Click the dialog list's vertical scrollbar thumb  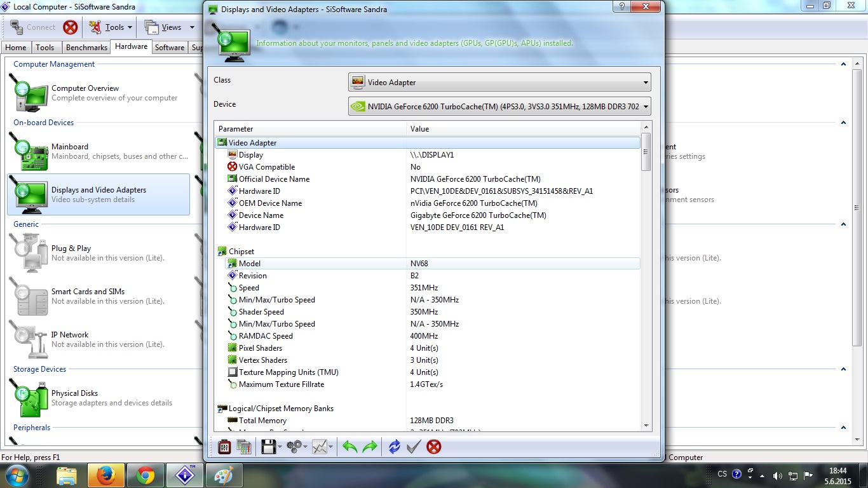point(646,152)
